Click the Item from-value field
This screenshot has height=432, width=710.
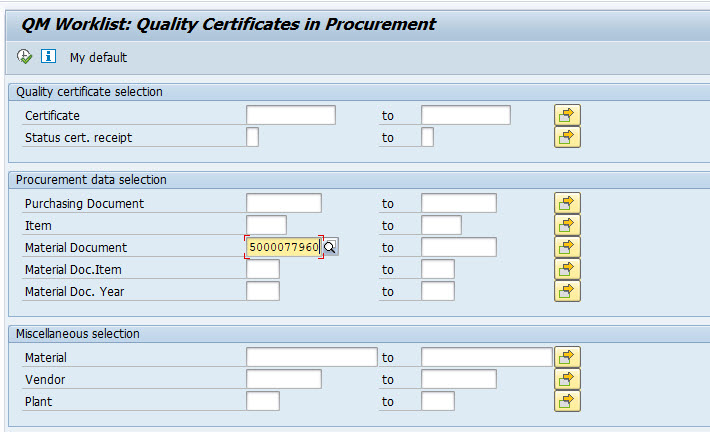click(266, 225)
